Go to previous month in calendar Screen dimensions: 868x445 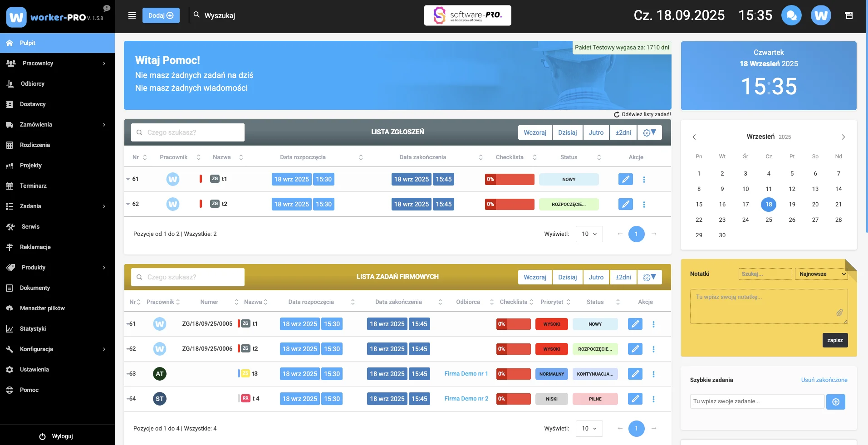694,137
